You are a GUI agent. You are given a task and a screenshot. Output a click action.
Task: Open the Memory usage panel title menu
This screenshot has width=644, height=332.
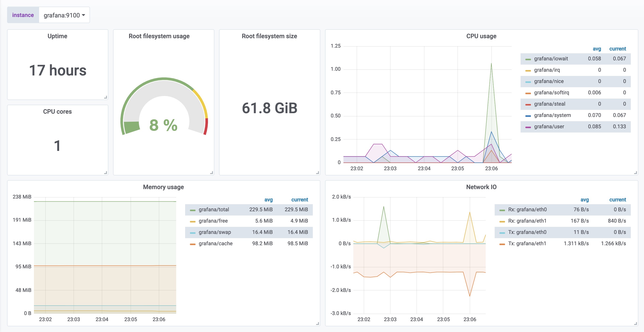tap(163, 187)
